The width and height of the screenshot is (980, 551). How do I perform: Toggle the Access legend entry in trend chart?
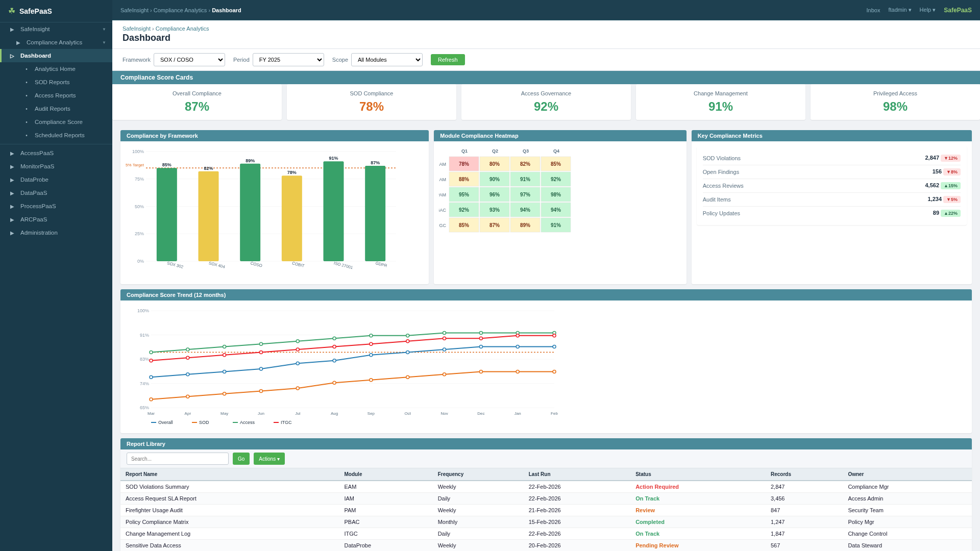point(243,422)
